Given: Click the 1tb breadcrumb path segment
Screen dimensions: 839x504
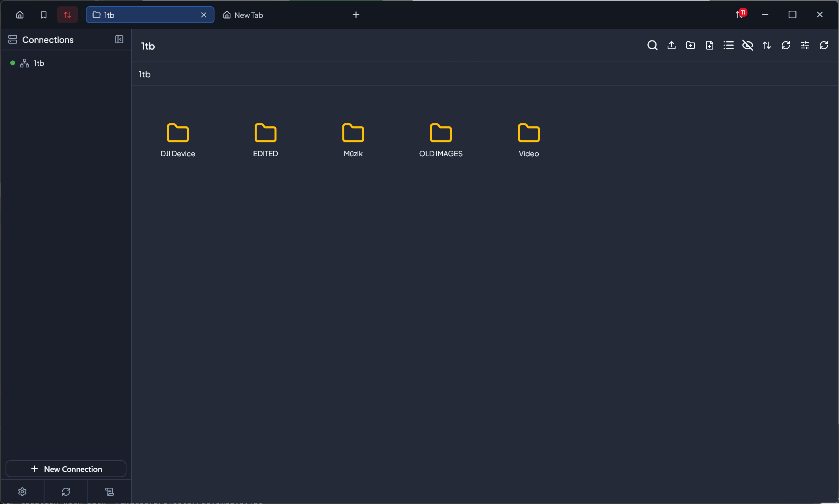Looking at the screenshot, I should click(x=144, y=74).
